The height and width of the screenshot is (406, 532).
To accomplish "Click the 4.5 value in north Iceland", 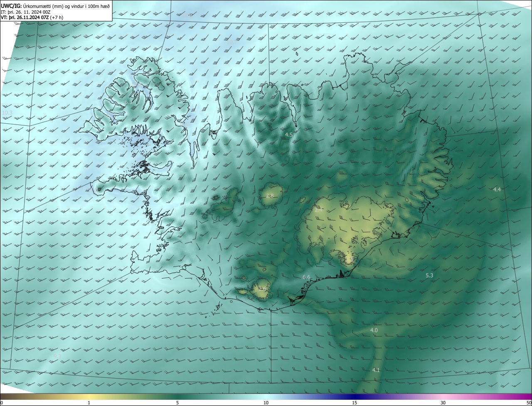I will click(x=289, y=135).
